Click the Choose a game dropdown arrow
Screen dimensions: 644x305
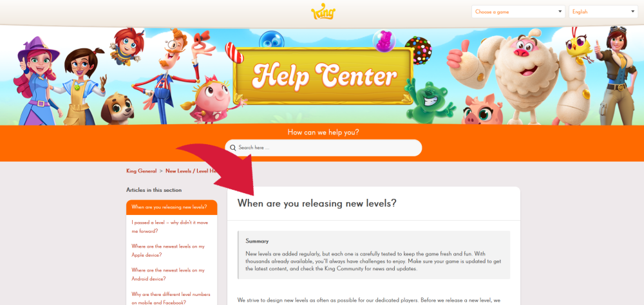[560, 12]
